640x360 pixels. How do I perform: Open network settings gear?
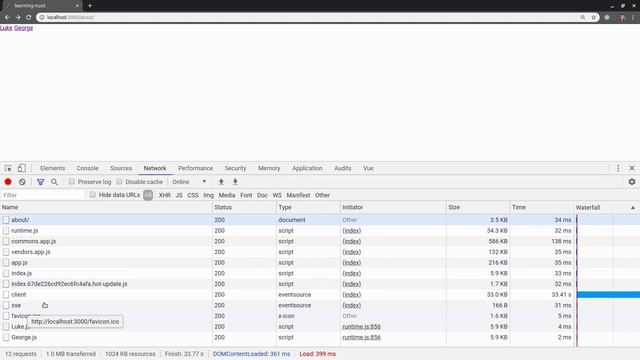[x=632, y=182]
